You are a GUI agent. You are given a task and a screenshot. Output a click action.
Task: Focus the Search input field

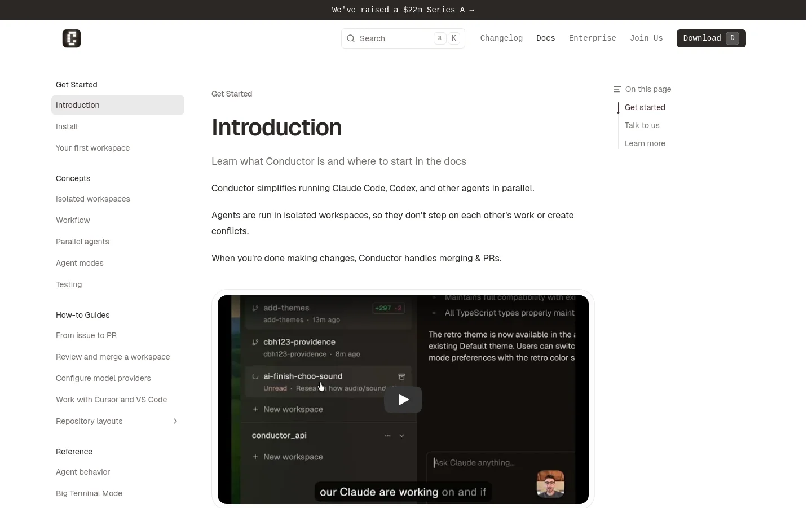tap(403, 38)
